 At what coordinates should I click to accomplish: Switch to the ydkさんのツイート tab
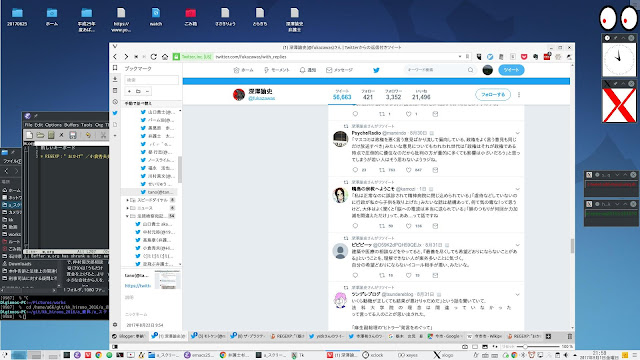tap(326, 336)
